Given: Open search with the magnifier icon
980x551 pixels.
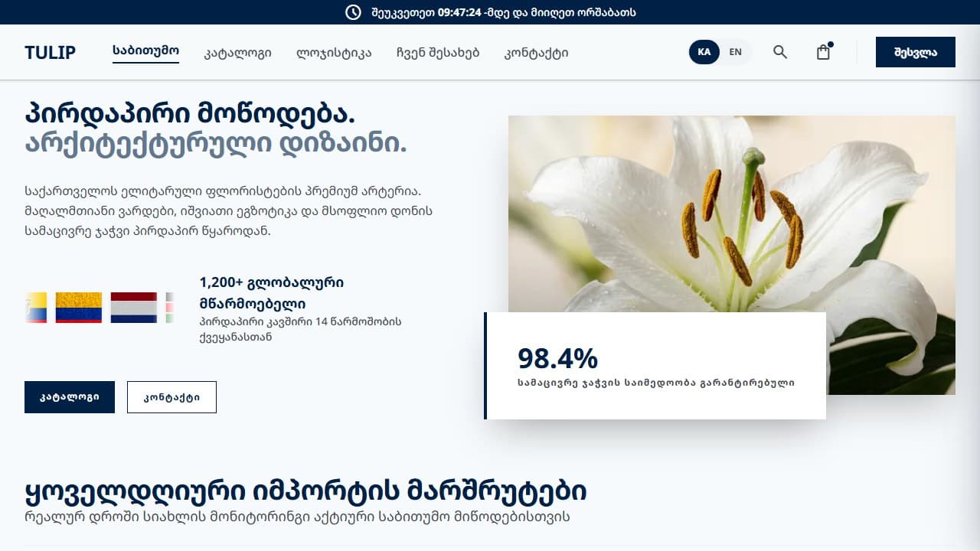Looking at the screenshot, I should click(x=780, y=52).
